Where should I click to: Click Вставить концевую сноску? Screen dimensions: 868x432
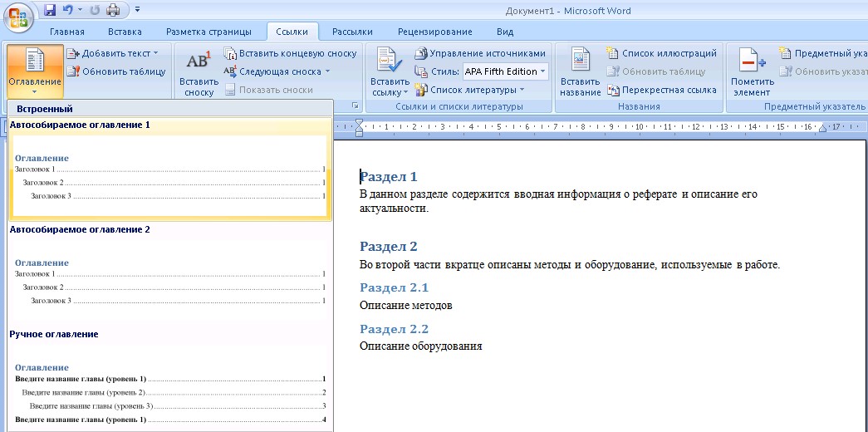pyautogui.click(x=290, y=53)
